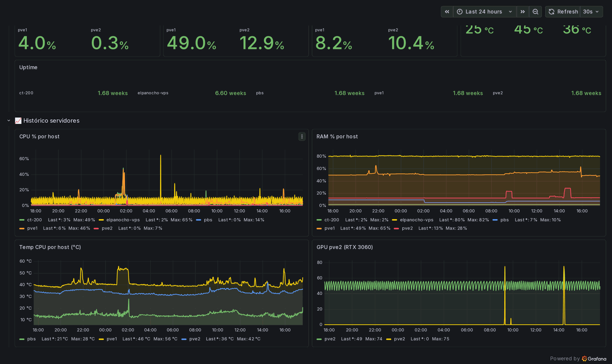Viewport: 612px width, 364px height.
Task: Click the Uptime panel title
Action: (28, 67)
